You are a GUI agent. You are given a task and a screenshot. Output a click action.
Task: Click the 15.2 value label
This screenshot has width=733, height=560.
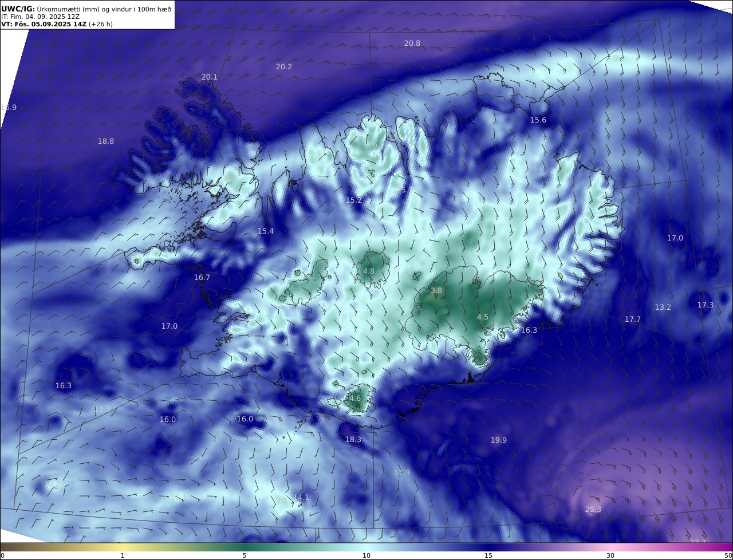354,200
